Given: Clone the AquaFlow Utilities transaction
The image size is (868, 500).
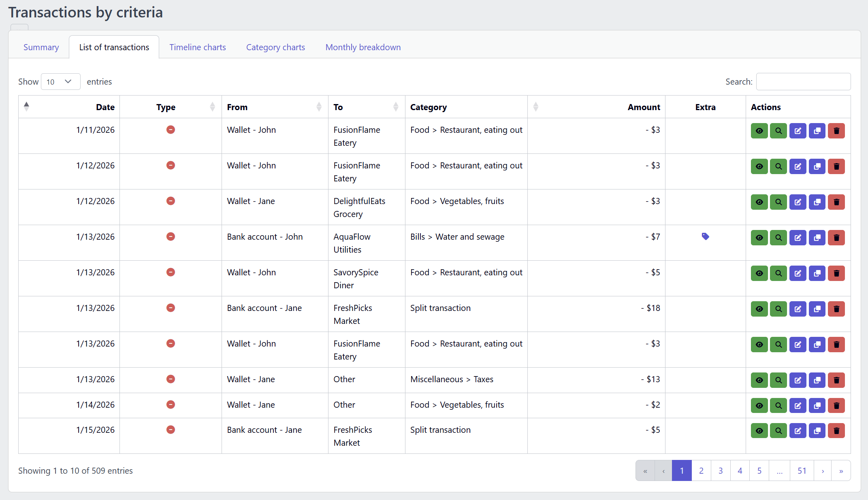Looking at the screenshot, I should point(817,238).
